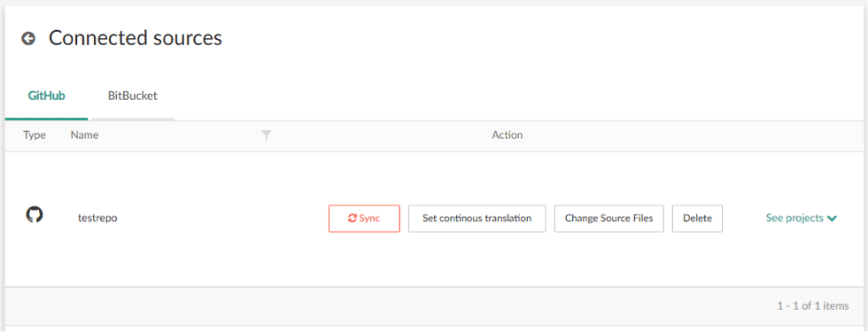Viewport: 868px width, 332px height.
Task: Show projects via See projects link
Action: (795, 218)
